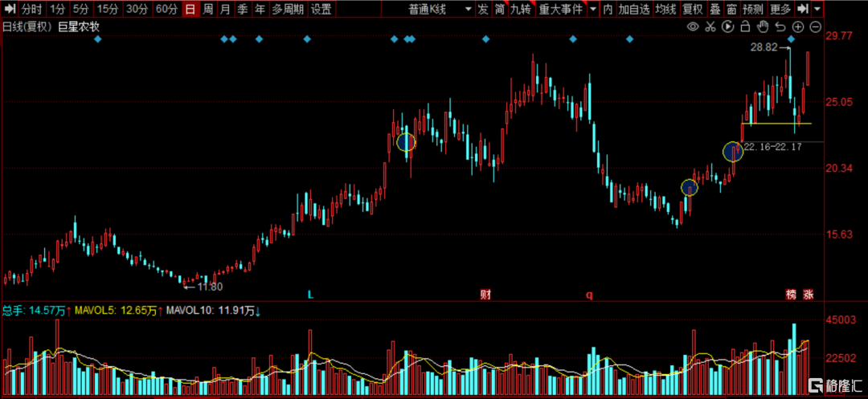This screenshot has height=399, width=868.
Task: Click the 20.34 price axis value
Action: pyautogui.click(x=838, y=169)
